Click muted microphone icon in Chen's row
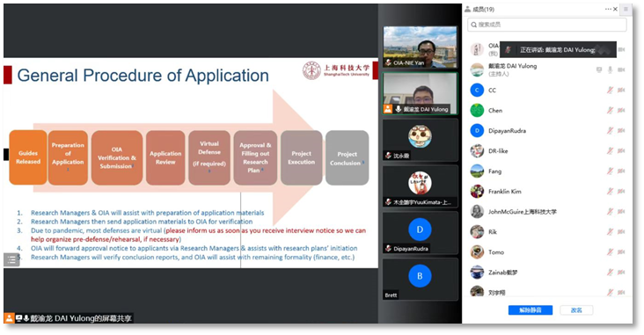Viewport: 644px width, 335px height. click(x=610, y=110)
